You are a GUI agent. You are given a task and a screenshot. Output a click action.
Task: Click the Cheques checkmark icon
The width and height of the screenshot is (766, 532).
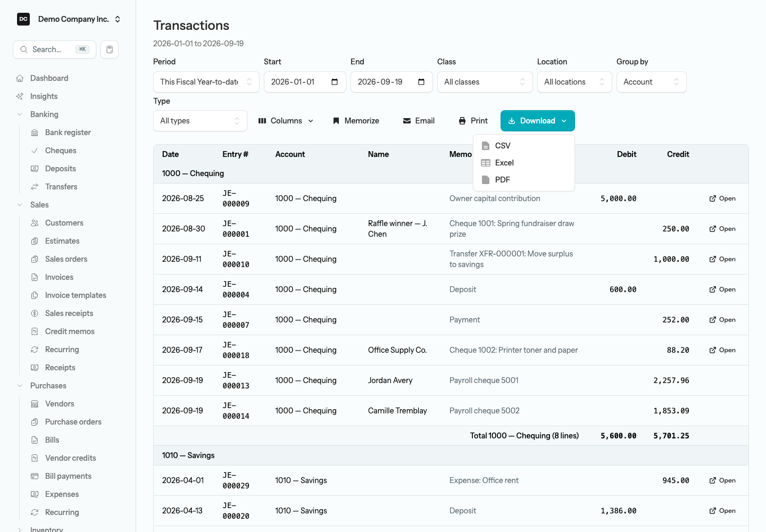35,151
